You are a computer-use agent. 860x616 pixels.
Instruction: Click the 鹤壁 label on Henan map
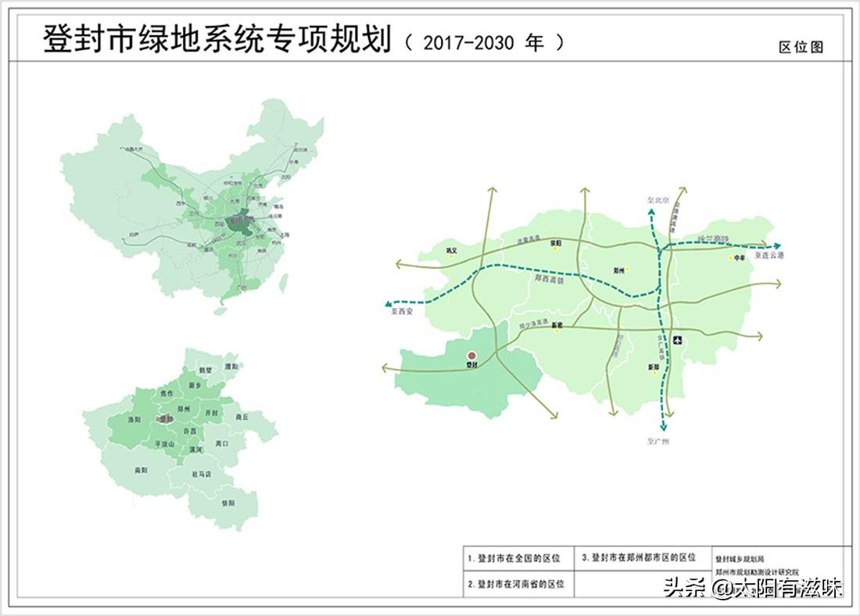[205, 371]
